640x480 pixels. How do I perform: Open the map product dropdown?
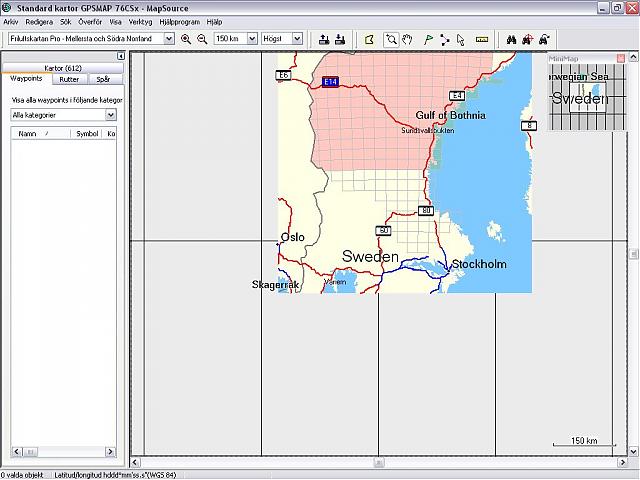(x=169, y=39)
